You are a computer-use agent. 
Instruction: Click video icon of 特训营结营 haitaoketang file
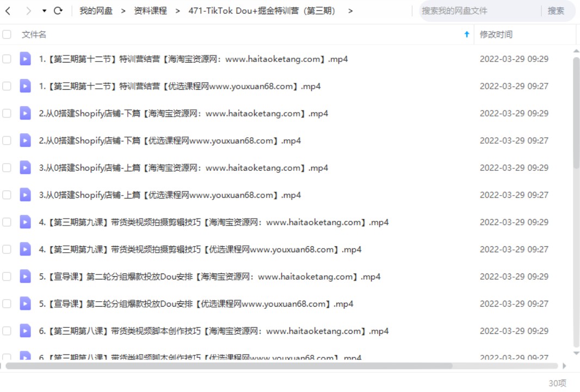click(25, 59)
